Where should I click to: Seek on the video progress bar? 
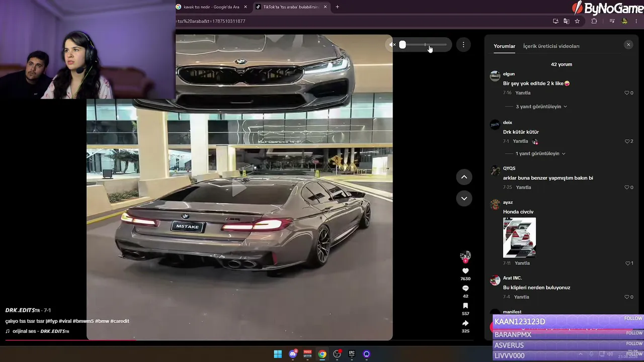pos(239,340)
